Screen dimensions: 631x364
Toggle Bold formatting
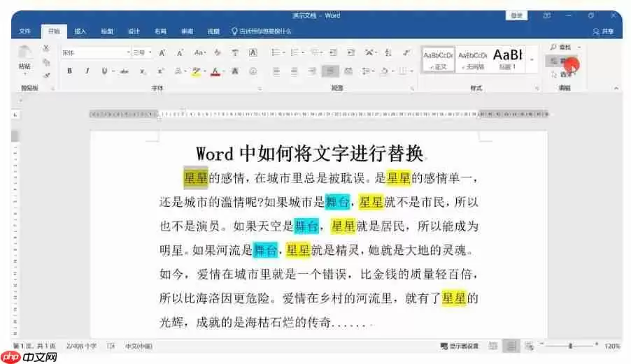click(x=70, y=71)
